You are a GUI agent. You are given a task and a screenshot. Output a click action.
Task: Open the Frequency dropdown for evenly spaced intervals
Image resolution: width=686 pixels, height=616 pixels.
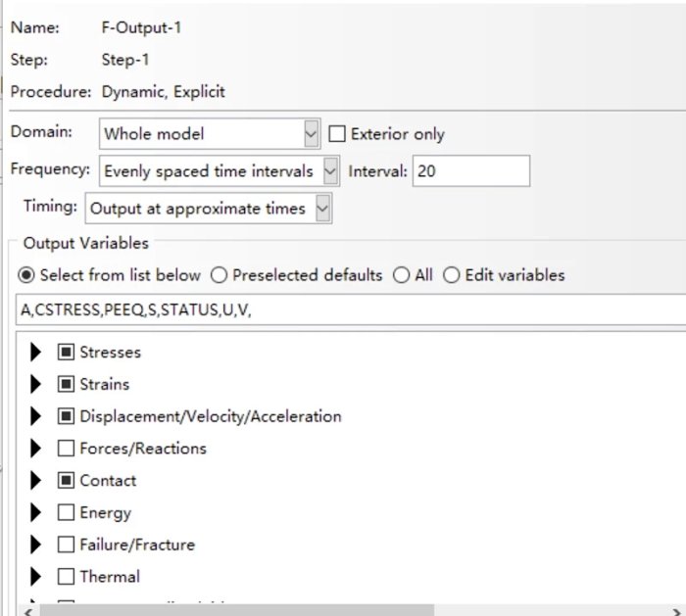[220, 171]
